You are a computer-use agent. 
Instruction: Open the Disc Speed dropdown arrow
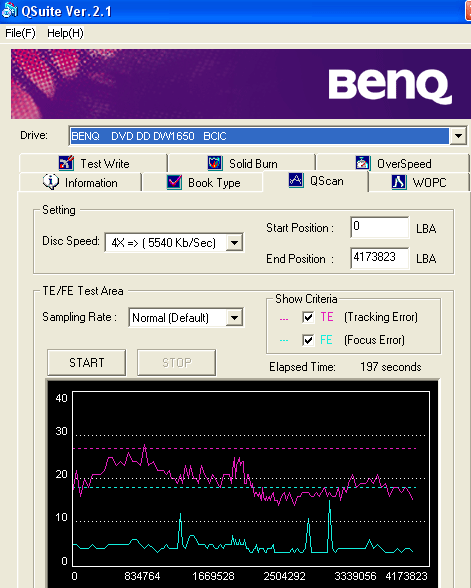[234, 243]
